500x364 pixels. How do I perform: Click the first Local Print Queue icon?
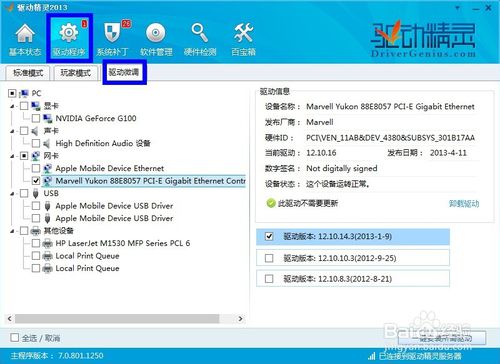[x=48, y=256]
